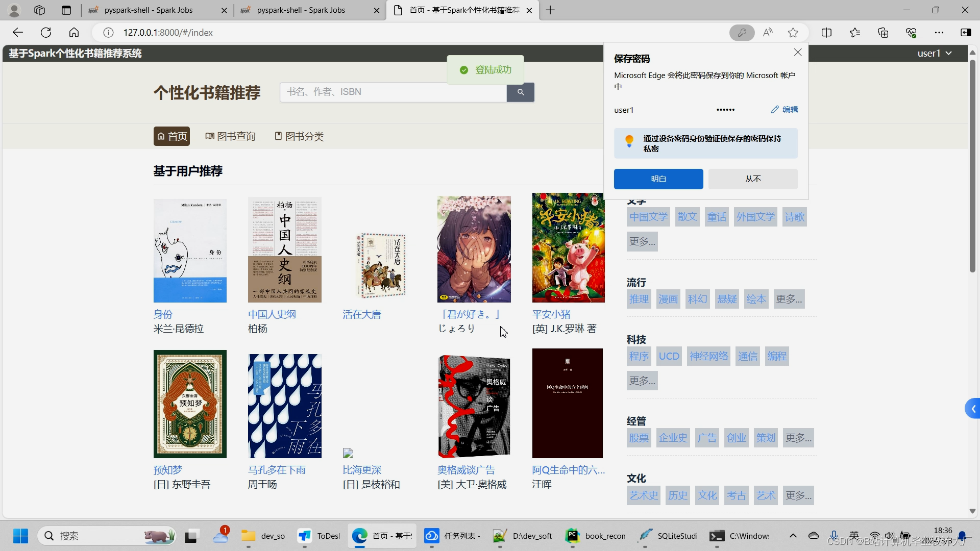Close the save password popup
Image resolution: width=980 pixels, height=551 pixels.
point(798,53)
